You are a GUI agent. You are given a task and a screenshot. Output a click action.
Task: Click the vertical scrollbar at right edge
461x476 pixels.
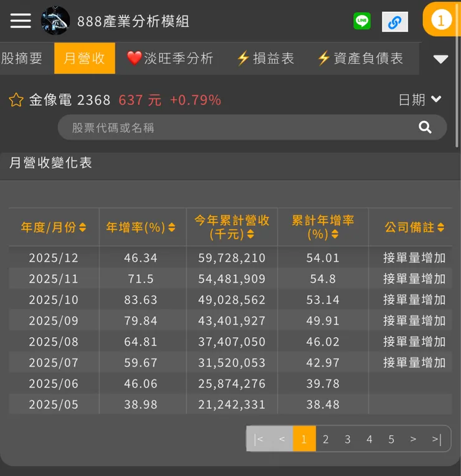pos(457,74)
